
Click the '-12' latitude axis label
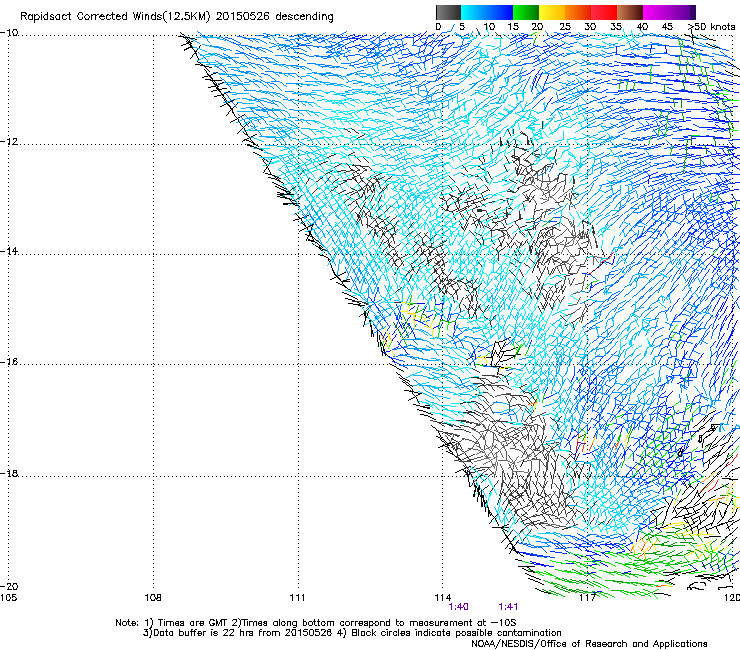point(9,142)
